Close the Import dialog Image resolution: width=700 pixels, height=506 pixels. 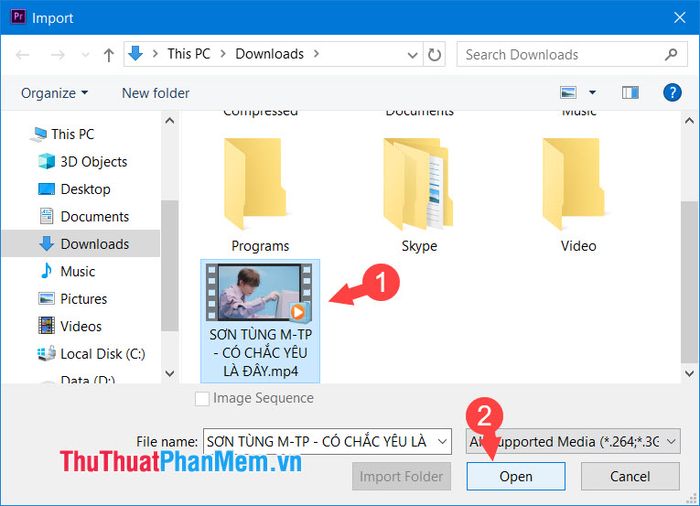pyautogui.click(x=679, y=17)
